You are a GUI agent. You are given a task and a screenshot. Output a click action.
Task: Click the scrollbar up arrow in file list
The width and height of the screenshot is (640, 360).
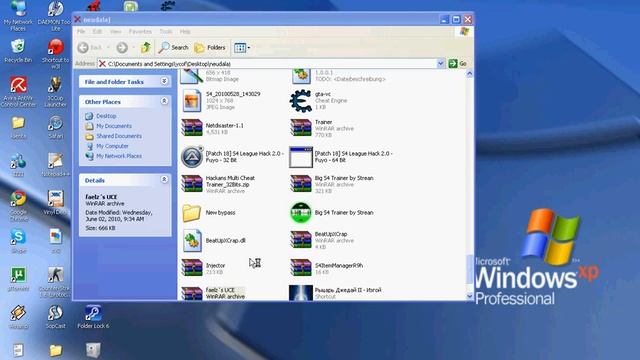469,74
